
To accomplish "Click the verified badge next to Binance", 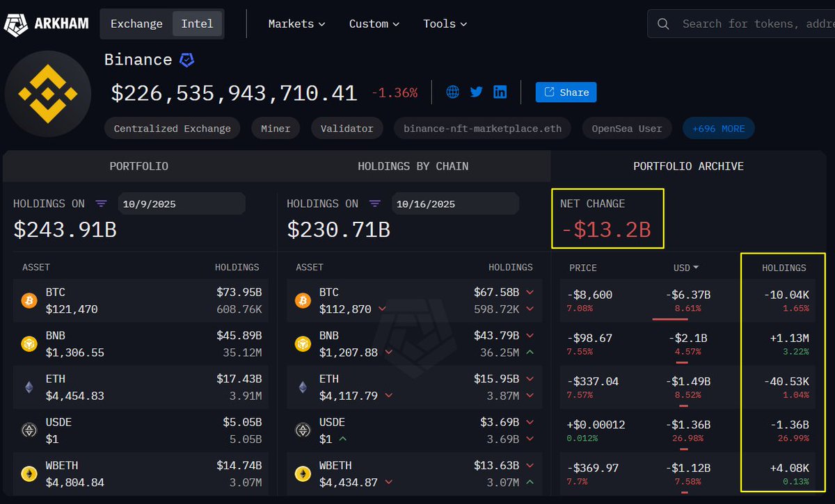I will [186, 60].
